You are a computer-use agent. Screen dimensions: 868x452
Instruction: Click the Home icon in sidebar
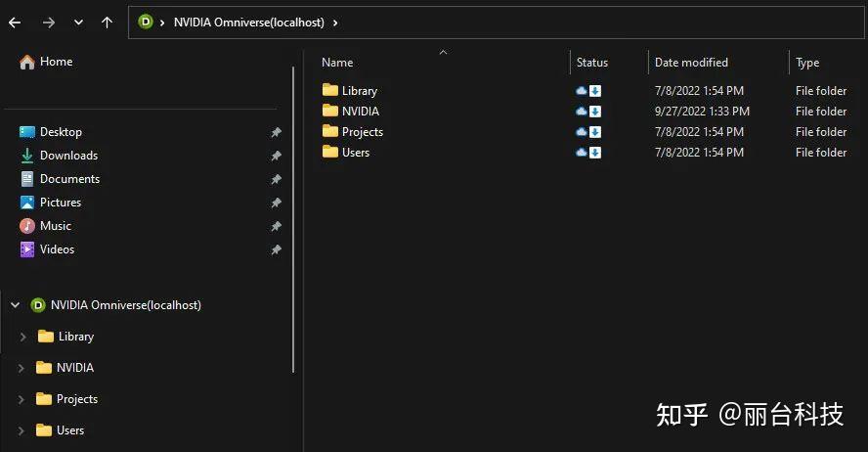tap(26, 62)
